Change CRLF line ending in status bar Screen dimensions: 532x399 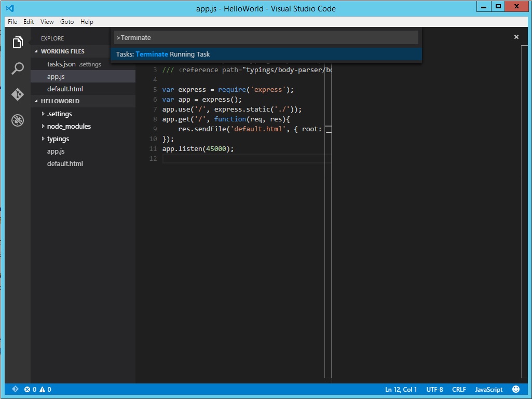pos(459,390)
